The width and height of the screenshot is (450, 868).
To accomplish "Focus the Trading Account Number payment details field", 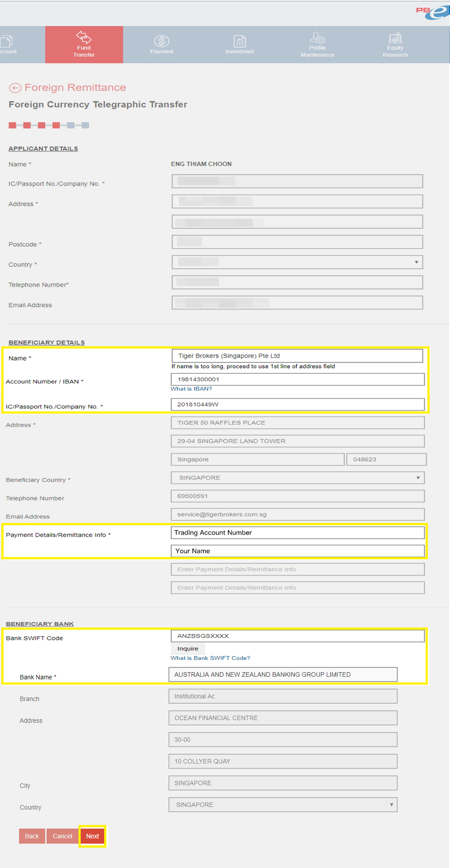I will point(298,533).
